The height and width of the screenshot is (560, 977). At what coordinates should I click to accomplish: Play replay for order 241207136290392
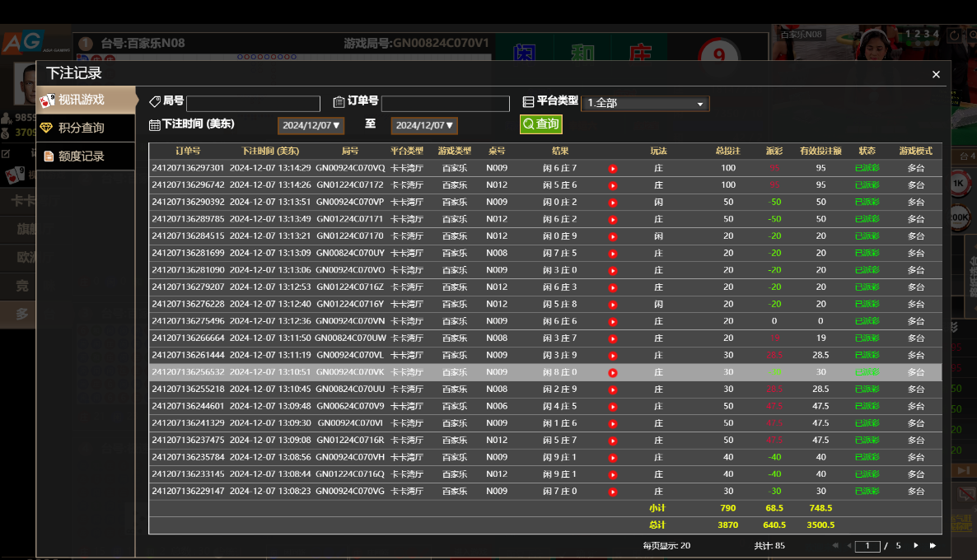click(x=613, y=203)
